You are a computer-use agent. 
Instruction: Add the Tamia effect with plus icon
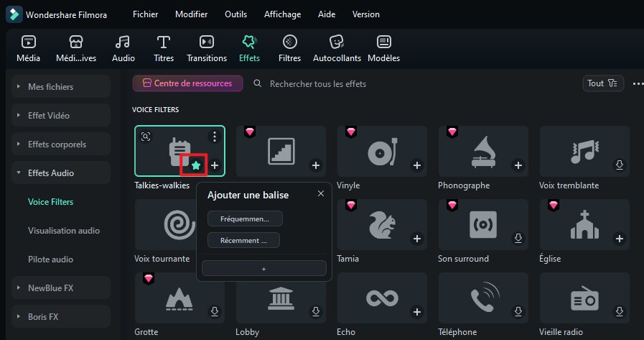[417, 239]
